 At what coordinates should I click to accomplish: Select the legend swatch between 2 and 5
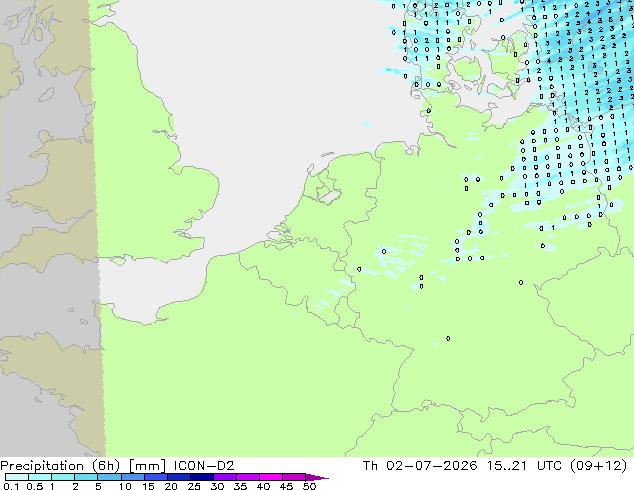point(86,477)
